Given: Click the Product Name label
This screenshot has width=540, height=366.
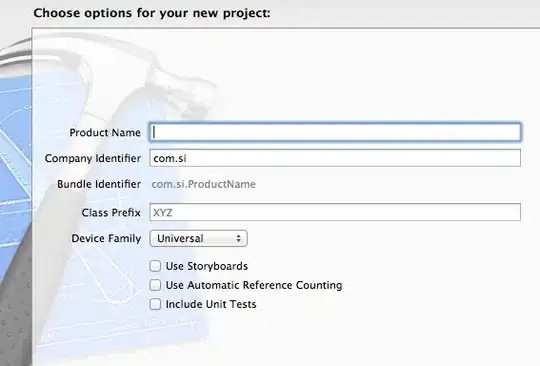Looking at the screenshot, I should coord(105,133).
